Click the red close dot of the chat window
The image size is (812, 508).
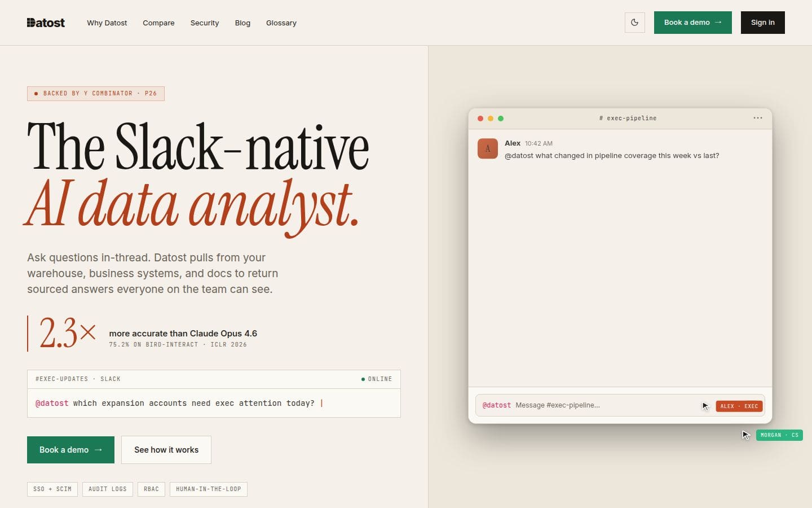click(480, 119)
